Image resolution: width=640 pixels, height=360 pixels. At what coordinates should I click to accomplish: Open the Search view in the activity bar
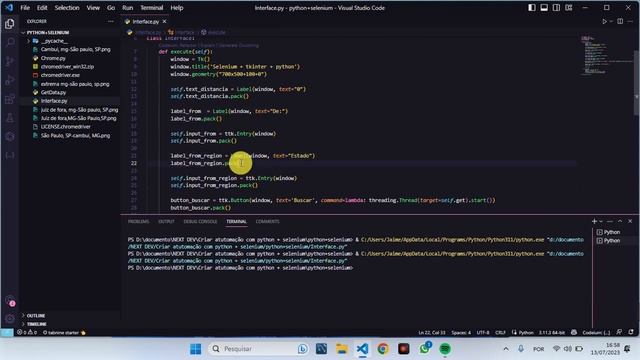10,42
